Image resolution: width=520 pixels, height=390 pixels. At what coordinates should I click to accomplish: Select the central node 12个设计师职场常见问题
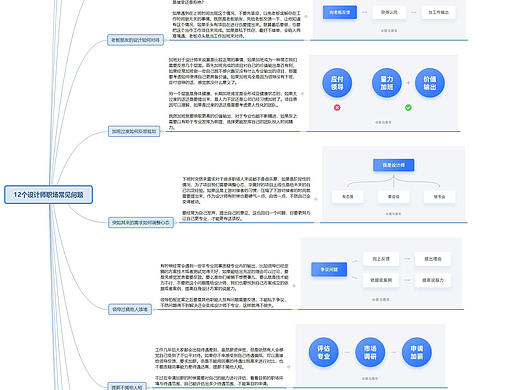point(48,195)
